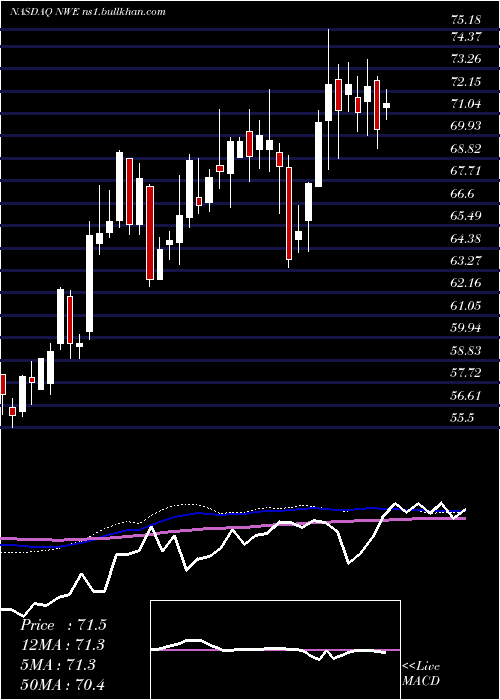Click the 55.5 price axis label
This screenshot has height=700, width=500.
click(462, 418)
